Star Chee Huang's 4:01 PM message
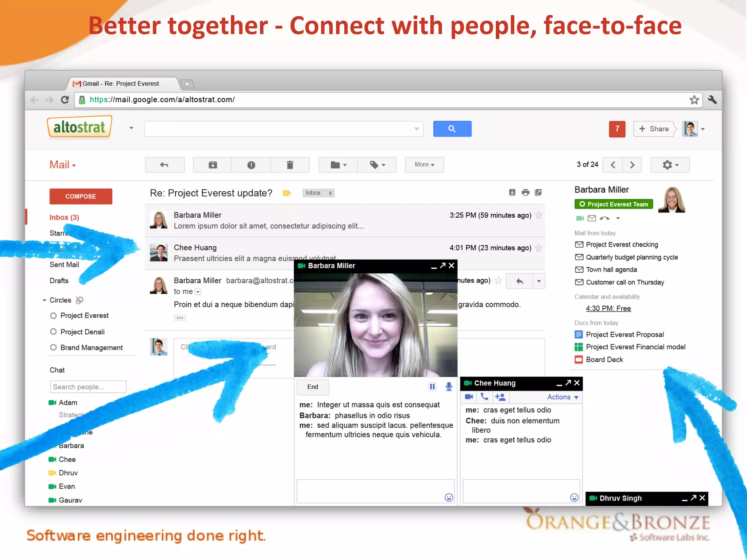Screen dimensions: 747x560 pyautogui.click(x=538, y=248)
